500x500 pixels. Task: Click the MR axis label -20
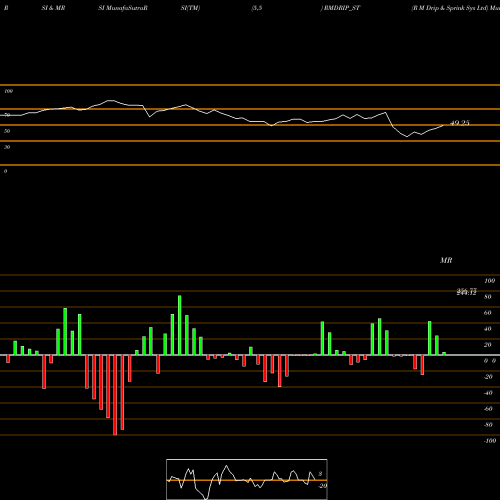(x=488, y=377)
